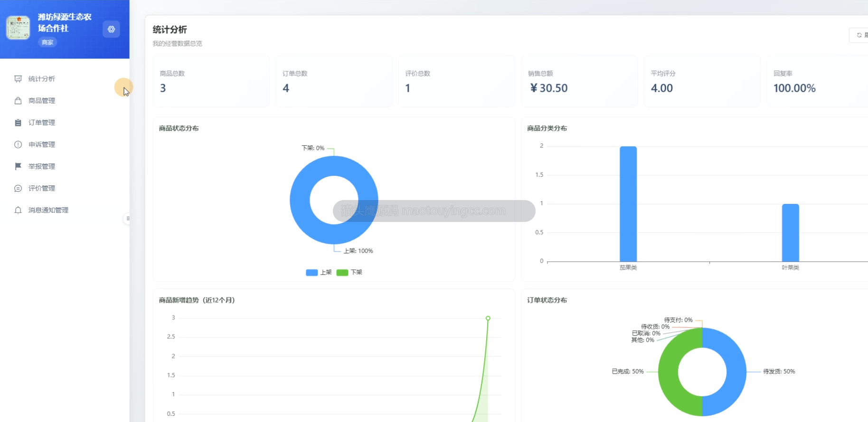Click the subtitle 我的经营数据总览
868x422 pixels.
coord(177,43)
